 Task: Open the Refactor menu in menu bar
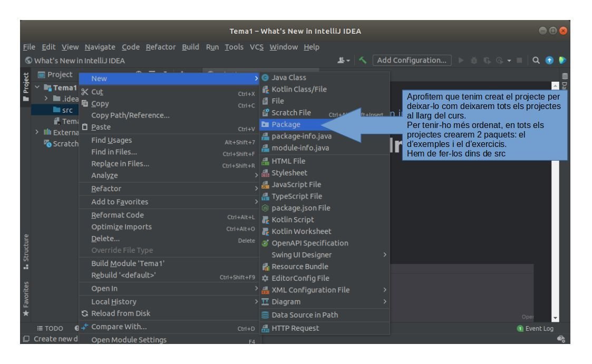click(x=160, y=47)
